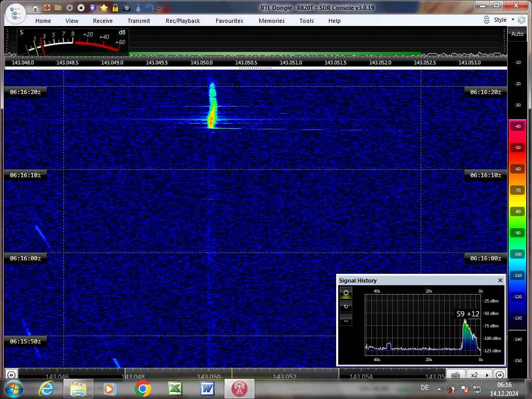The height and width of the screenshot is (399, 532).
Task: Click the bottom frequency span scrollbar near 143.050
Action: pos(232,373)
